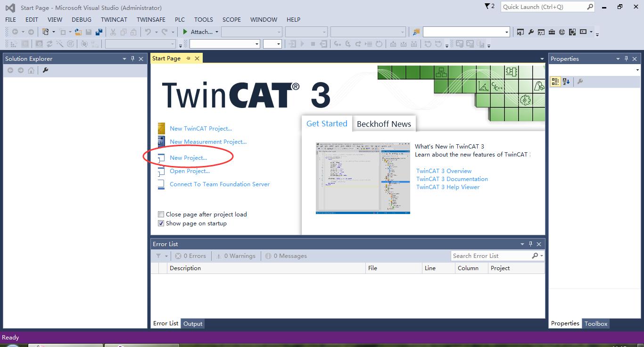
Task: Click the Toolbox icon in main toolbar
Action: (x=552, y=32)
